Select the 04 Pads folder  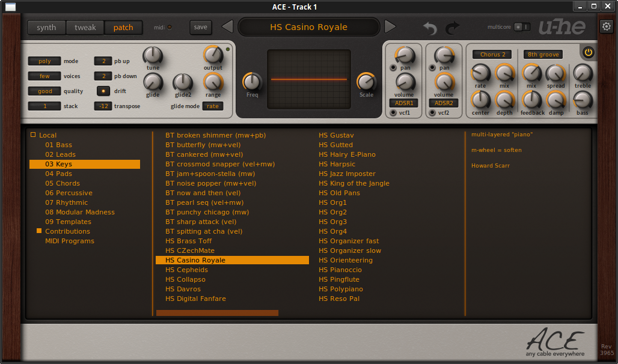pos(59,174)
